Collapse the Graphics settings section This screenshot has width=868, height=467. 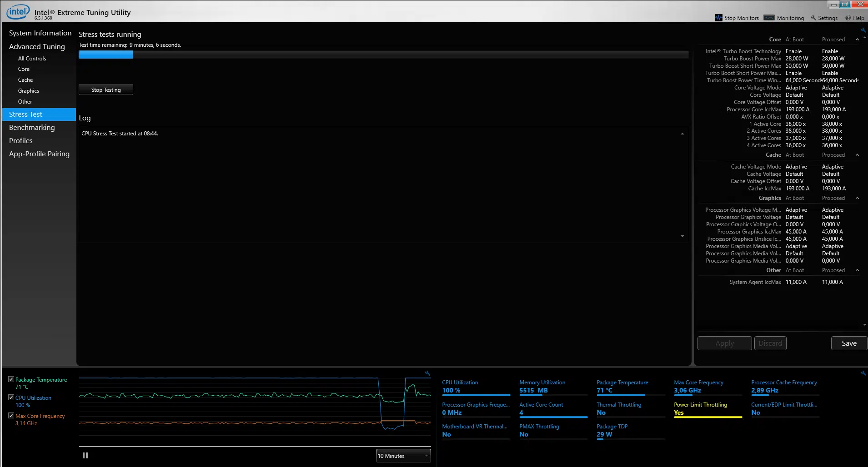click(857, 198)
